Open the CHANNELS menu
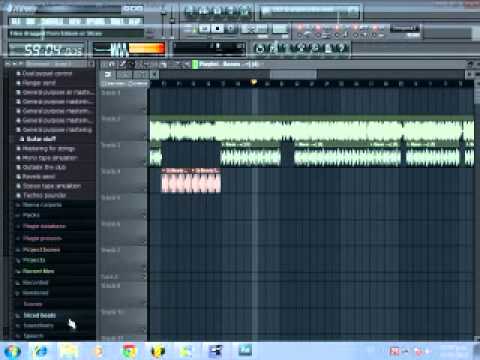Viewport: 480px width, 360px height. [x=53, y=21]
